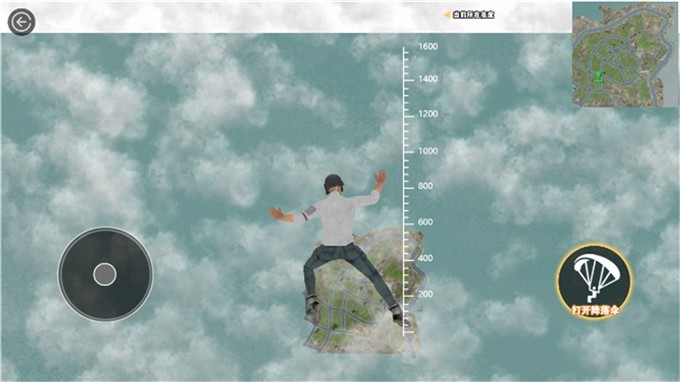Click the 1000 altitude scale label
Screen dimensions: 680x382
pyautogui.click(x=428, y=151)
